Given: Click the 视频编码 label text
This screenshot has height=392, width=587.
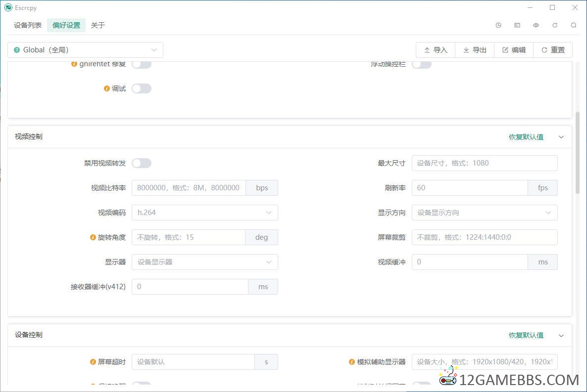Looking at the screenshot, I should (111, 213).
